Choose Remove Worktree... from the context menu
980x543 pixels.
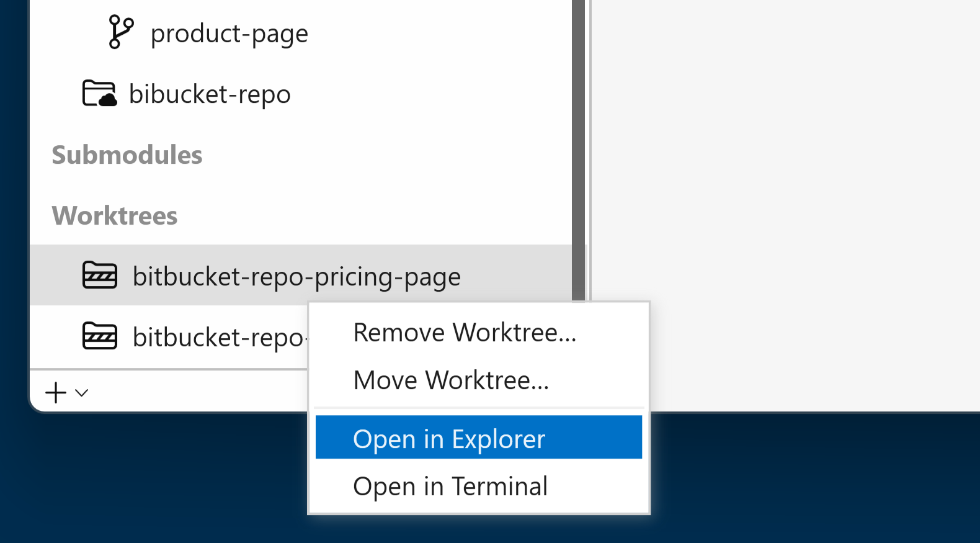(x=465, y=333)
